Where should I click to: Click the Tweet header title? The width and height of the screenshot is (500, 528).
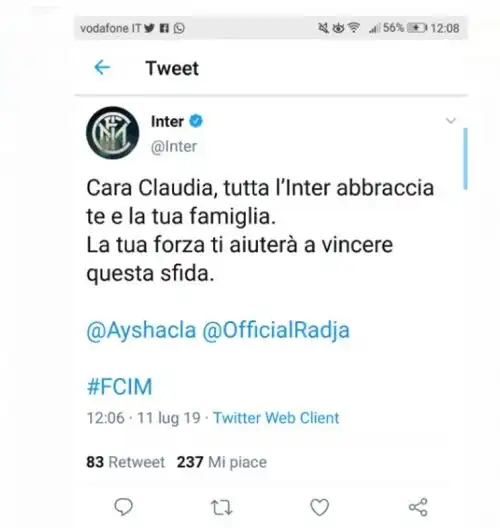(x=172, y=68)
